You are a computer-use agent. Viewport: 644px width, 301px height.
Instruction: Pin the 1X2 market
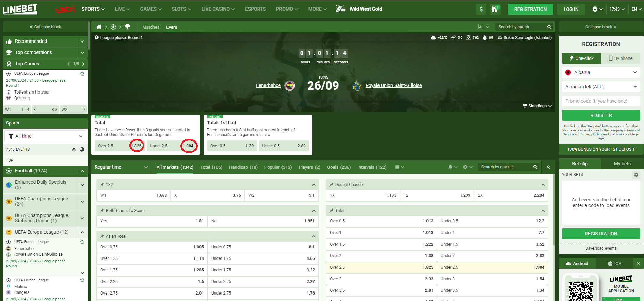102,185
